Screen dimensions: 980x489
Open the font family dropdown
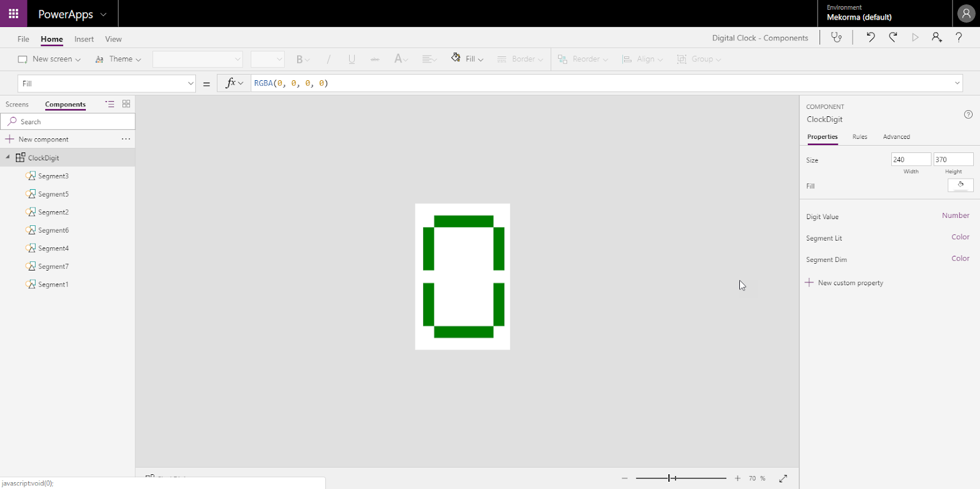(x=197, y=59)
